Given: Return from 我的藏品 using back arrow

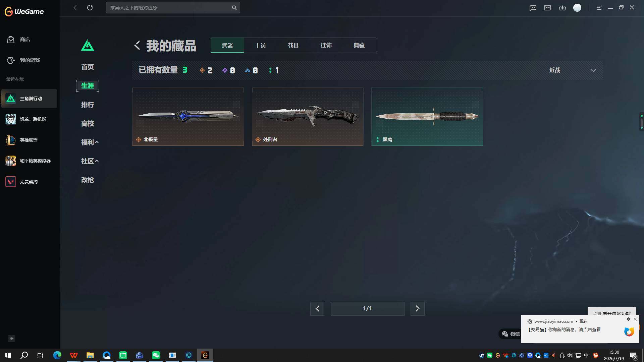Looking at the screenshot, I should click(x=137, y=45).
